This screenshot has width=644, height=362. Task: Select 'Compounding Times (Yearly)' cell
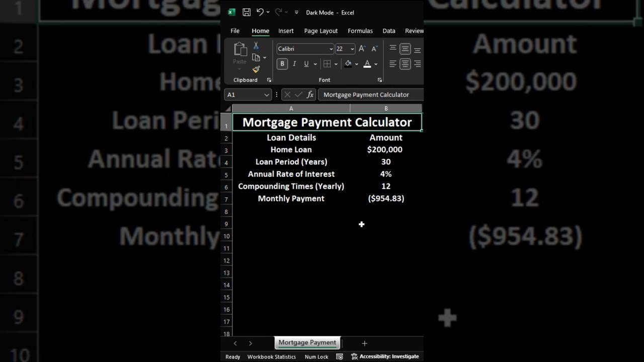[291, 186]
